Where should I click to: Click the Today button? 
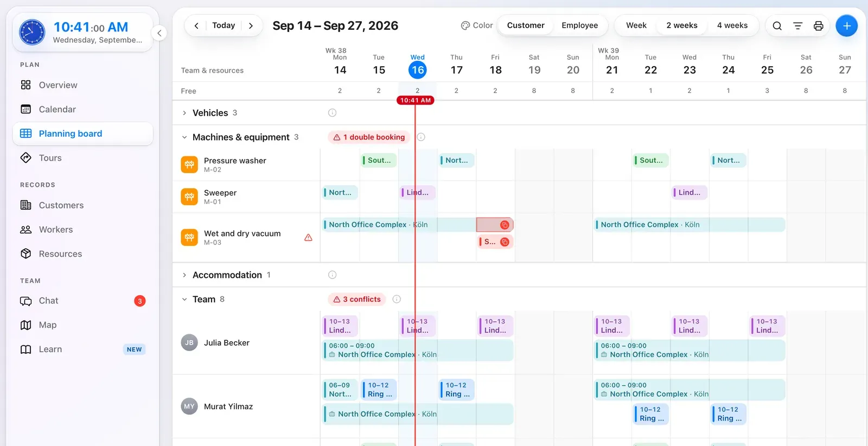point(224,26)
